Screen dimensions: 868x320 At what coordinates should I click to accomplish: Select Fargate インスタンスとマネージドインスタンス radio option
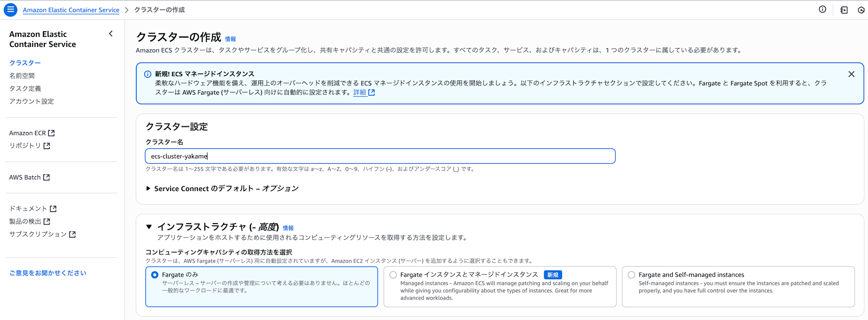point(393,275)
